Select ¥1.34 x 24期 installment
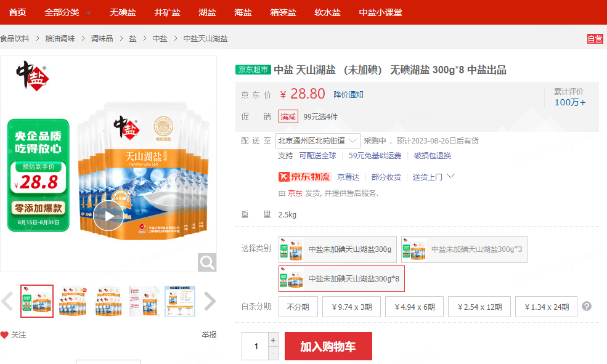Viewport: 607px width, 364px height. [x=546, y=307]
